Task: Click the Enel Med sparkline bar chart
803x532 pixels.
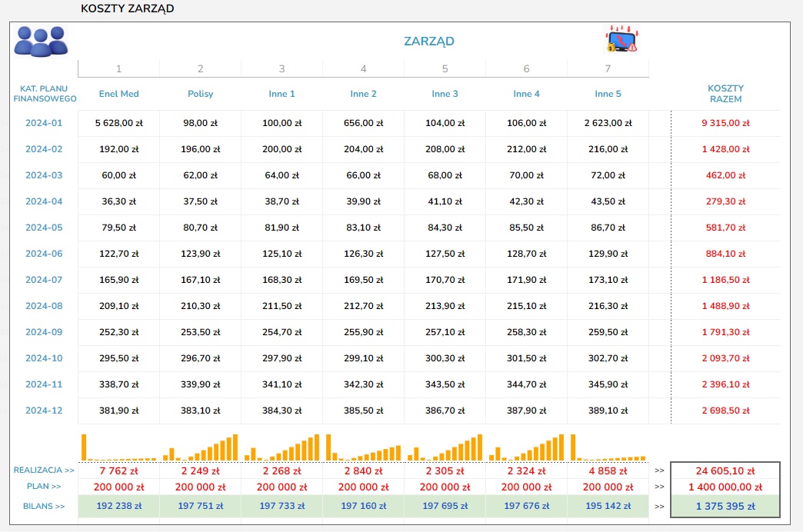Action: tap(118, 446)
